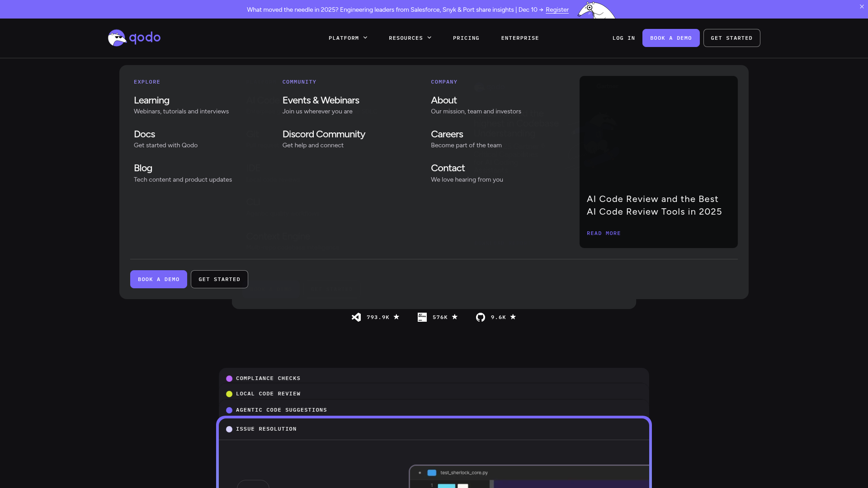Screen dimensions: 868x488
Task: Open the Discord Community link
Action: (x=323, y=134)
